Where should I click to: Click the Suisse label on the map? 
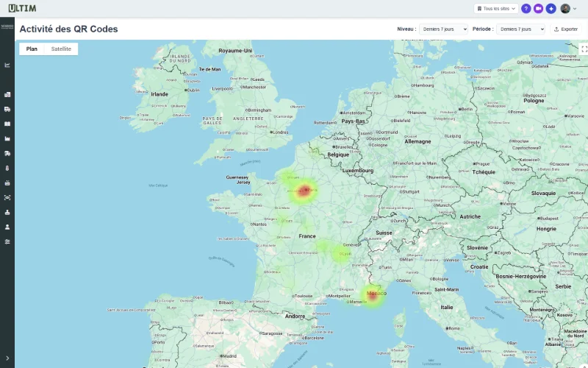(384, 233)
